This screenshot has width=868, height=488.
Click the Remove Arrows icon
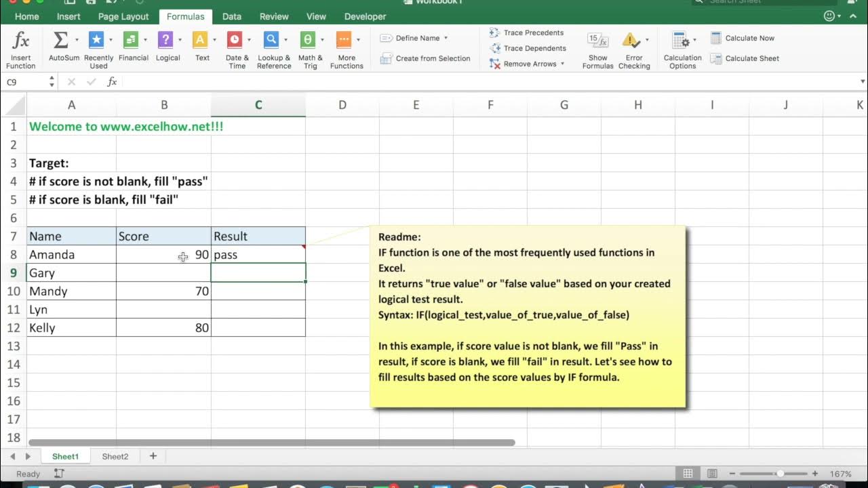point(494,64)
